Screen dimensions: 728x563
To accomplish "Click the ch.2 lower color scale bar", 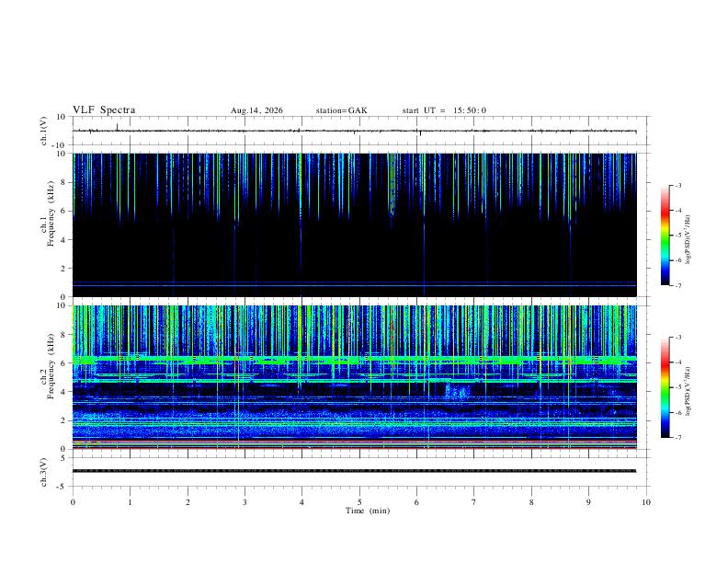I will pyautogui.click(x=665, y=387).
